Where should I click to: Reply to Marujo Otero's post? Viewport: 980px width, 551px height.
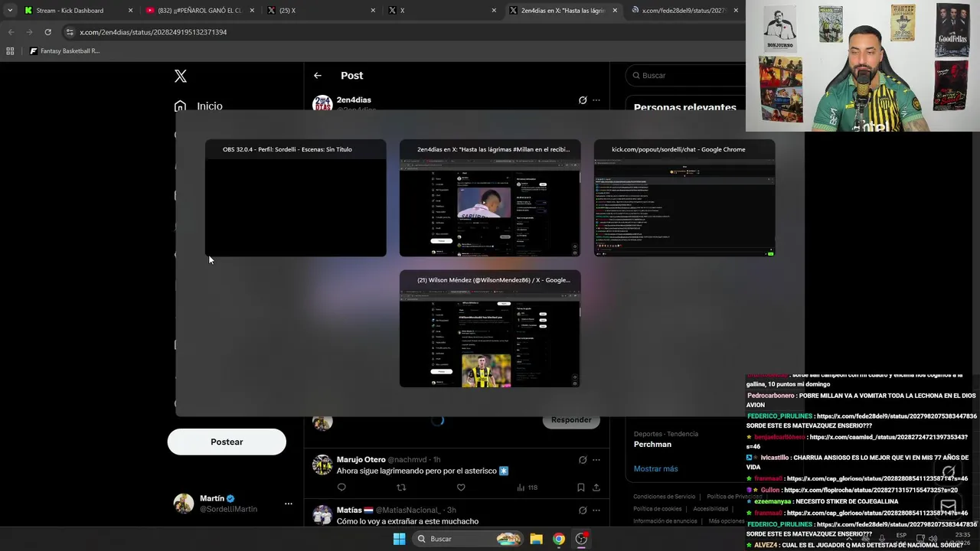click(x=341, y=487)
